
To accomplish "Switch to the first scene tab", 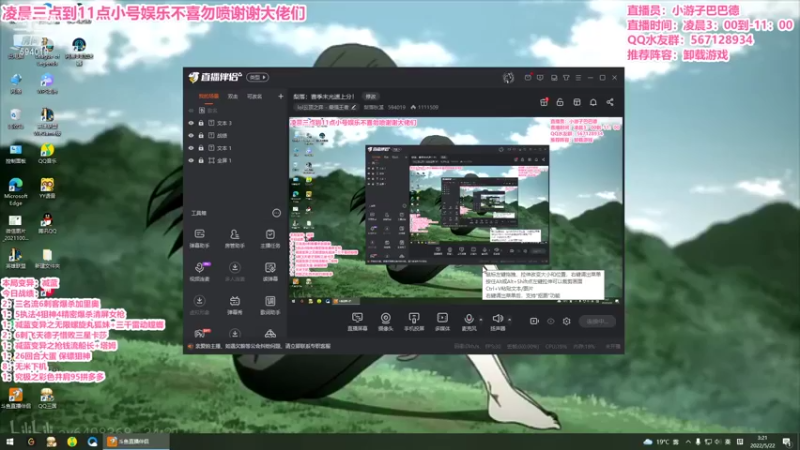I will point(209,96).
